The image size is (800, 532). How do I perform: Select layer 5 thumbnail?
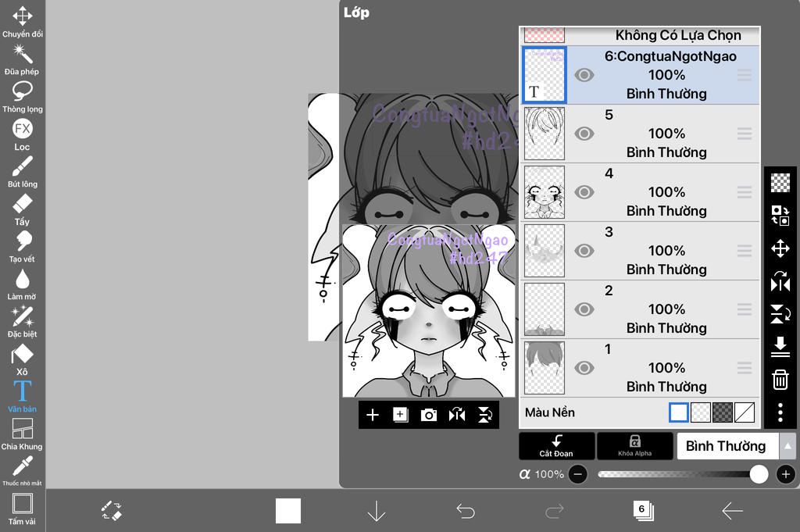pyautogui.click(x=545, y=134)
